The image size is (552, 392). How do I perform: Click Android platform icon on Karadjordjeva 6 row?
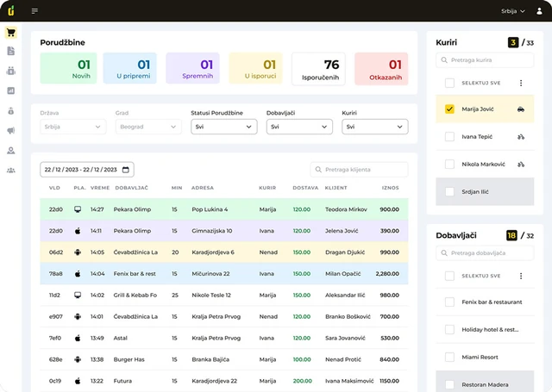78,252
